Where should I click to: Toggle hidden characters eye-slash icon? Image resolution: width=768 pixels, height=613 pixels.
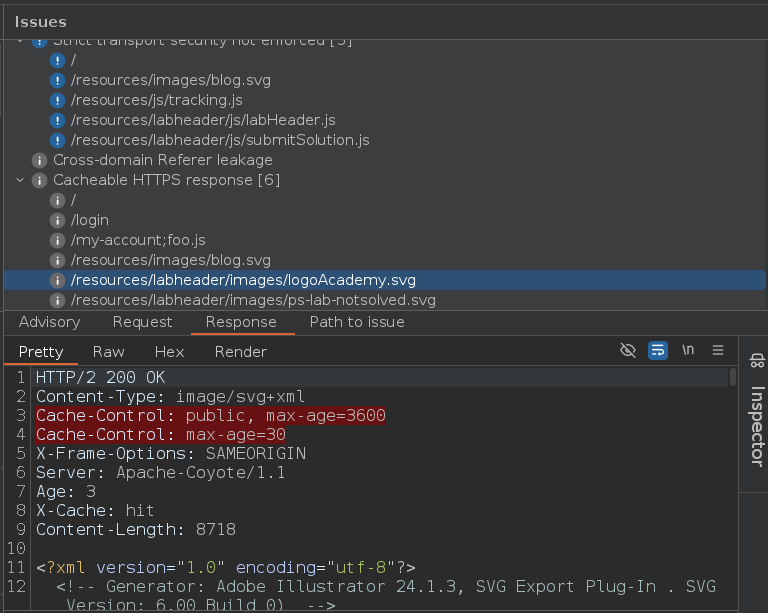pos(628,351)
